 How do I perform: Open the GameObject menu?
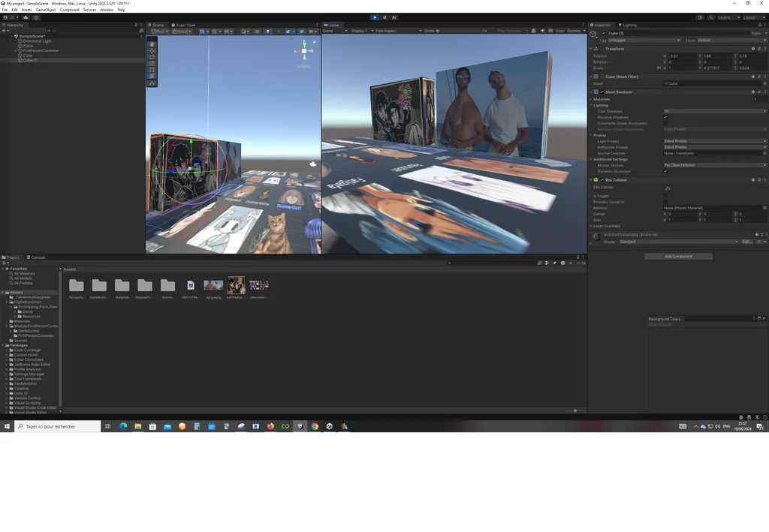[46, 10]
